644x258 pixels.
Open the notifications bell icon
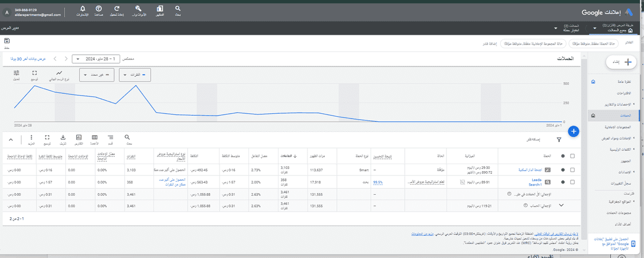click(82, 9)
